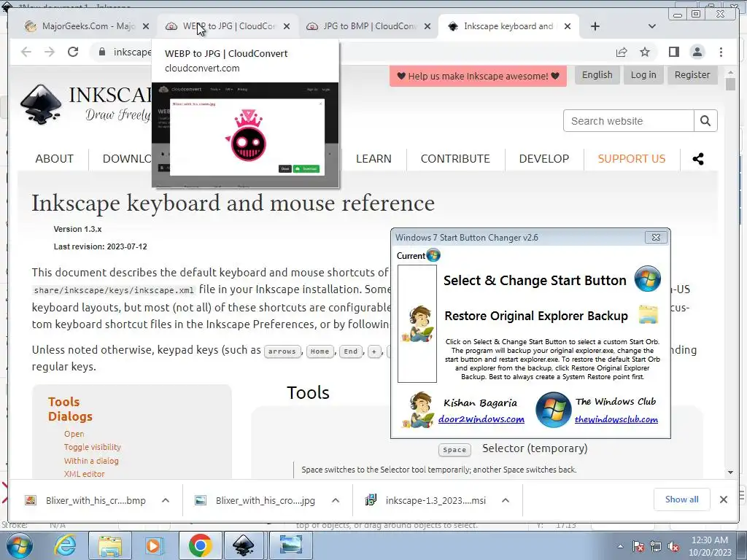This screenshot has width=747, height=560.
Task: Click the browser back arrow
Action: tap(26, 52)
